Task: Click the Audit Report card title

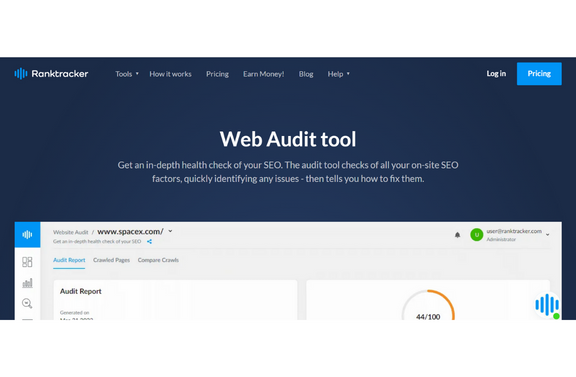Action: [80, 291]
